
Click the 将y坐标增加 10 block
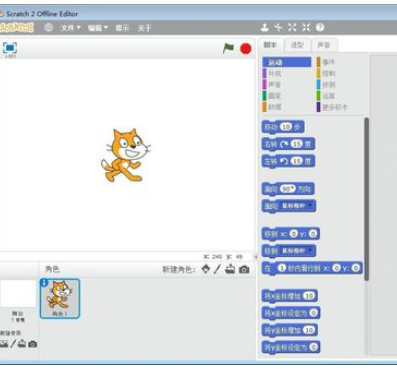290,330
